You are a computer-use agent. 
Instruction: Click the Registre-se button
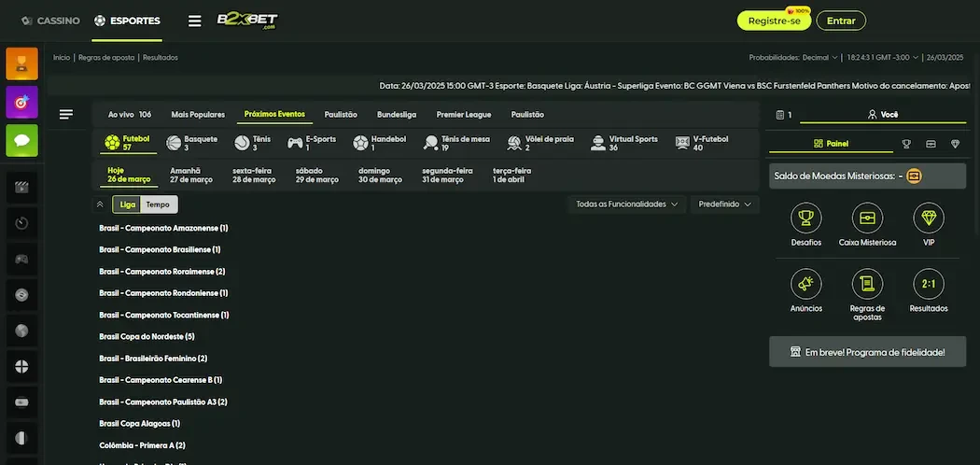pos(774,21)
